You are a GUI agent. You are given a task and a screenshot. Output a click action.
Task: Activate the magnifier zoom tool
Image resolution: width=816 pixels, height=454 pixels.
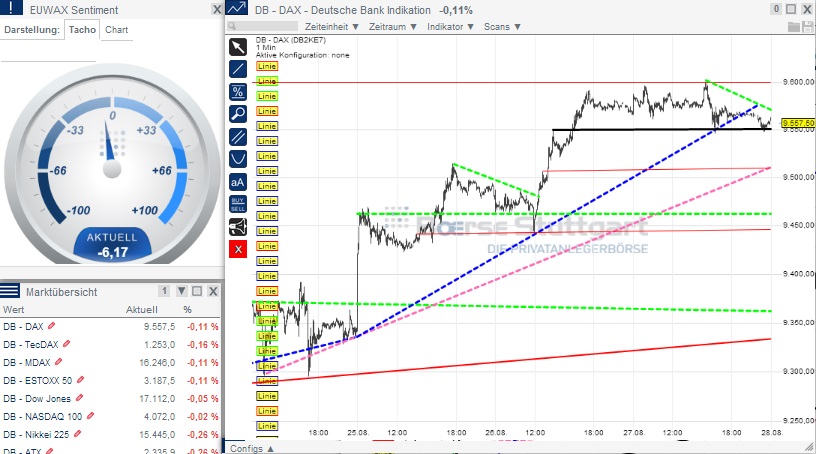coord(238,114)
